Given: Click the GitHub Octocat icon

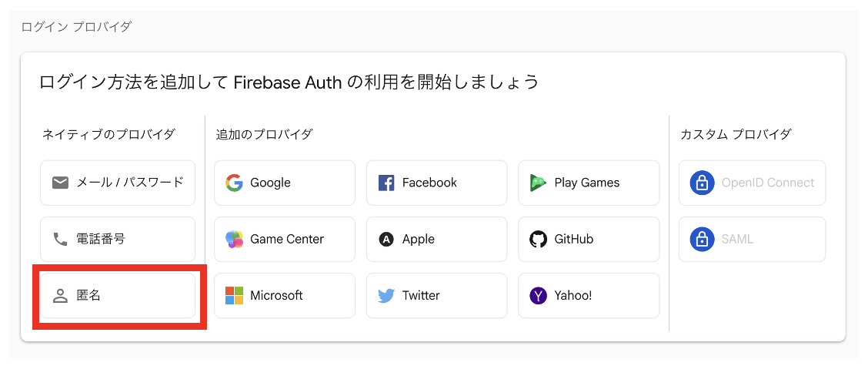Looking at the screenshot, I should [538, 239].
